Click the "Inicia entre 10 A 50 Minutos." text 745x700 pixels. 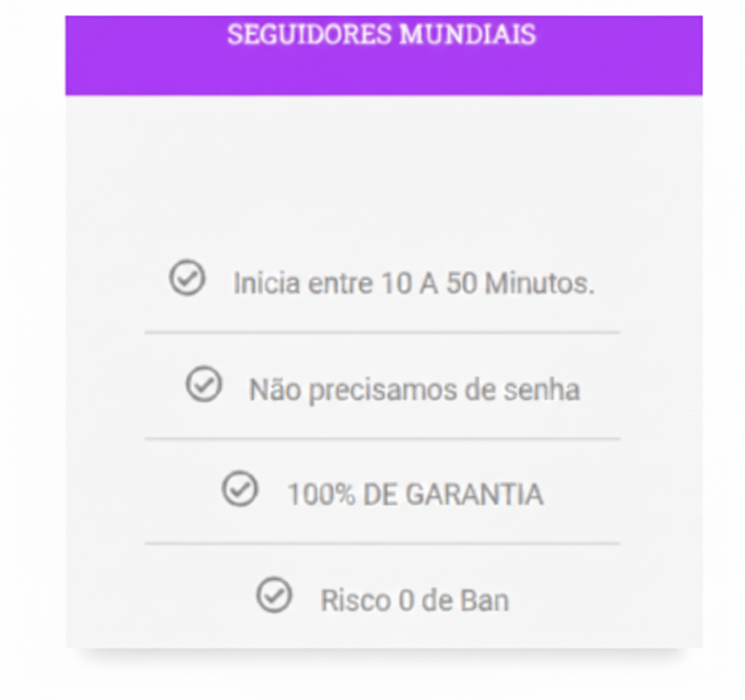tap(414, 284)
